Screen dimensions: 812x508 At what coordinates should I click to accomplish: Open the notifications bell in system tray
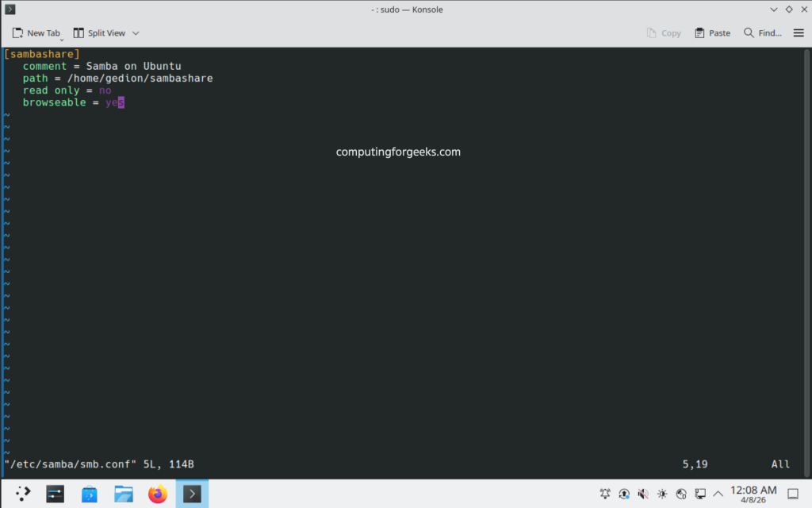[x=605, y=493]
